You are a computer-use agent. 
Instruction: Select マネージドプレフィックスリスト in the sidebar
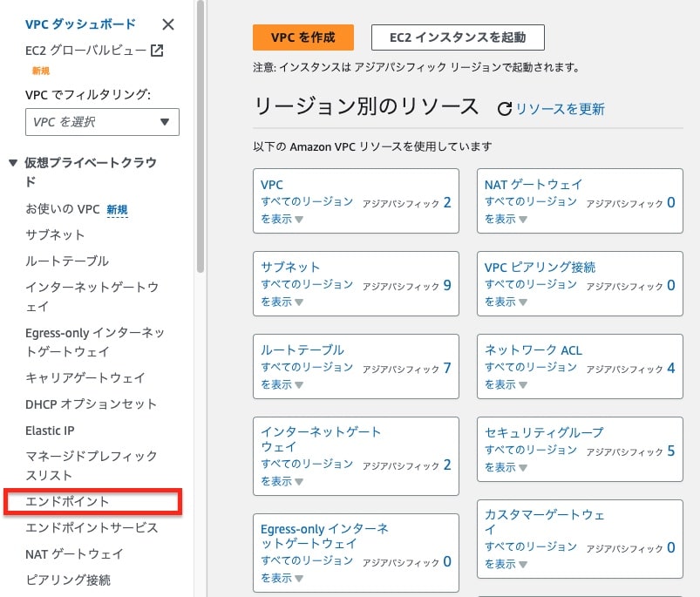(92, 465)
